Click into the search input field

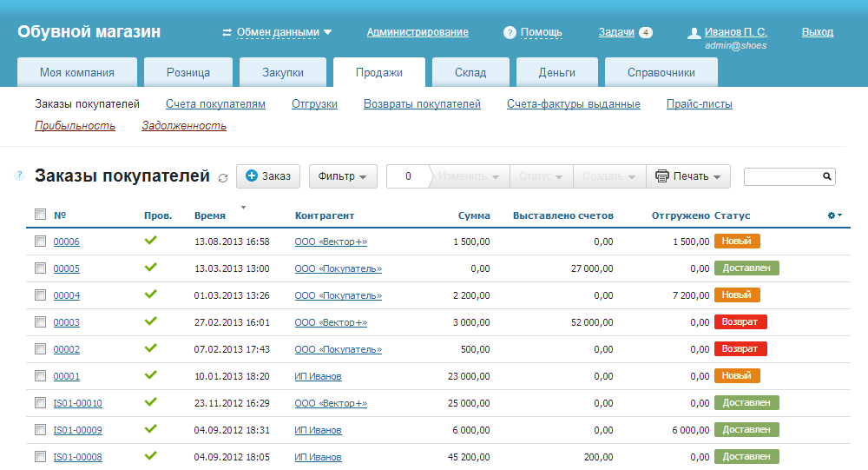(781, 176)
